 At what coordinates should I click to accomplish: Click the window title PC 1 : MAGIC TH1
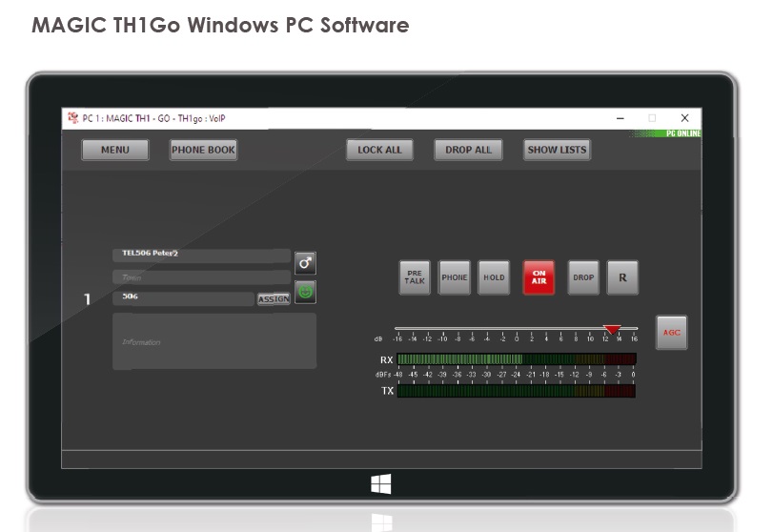(153, 118)
